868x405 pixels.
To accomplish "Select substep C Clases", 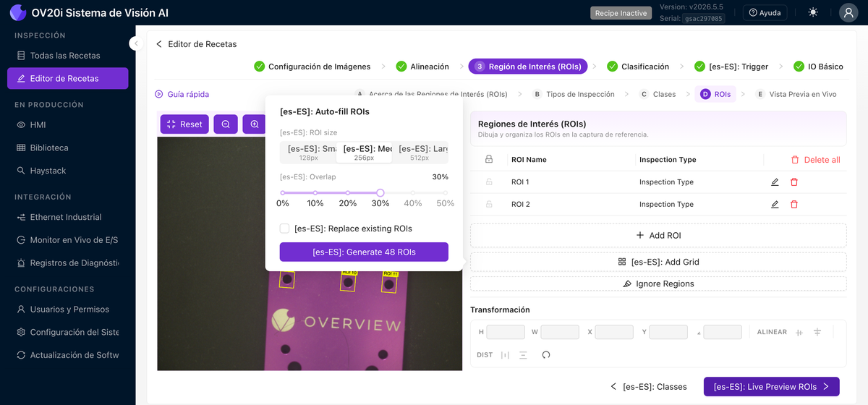I will (658, 94).
